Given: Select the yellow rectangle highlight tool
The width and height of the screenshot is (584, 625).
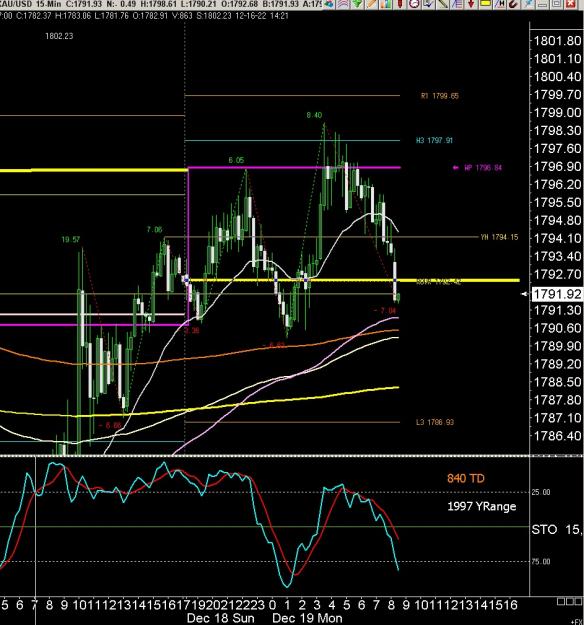Looking at the screenshot, I should pyautogui.click(x=485, y=4).
